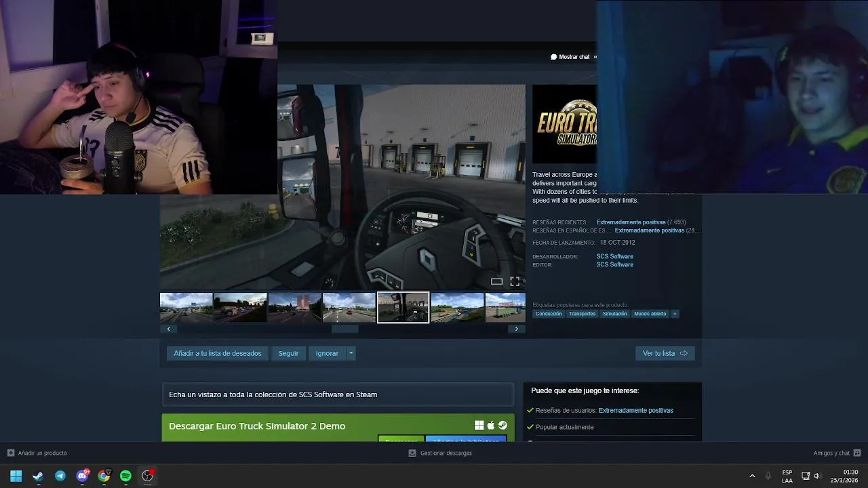This screenshot has width=868, height=488.
Task: Click the Ignorar button
Action: (x=327, y=353)
